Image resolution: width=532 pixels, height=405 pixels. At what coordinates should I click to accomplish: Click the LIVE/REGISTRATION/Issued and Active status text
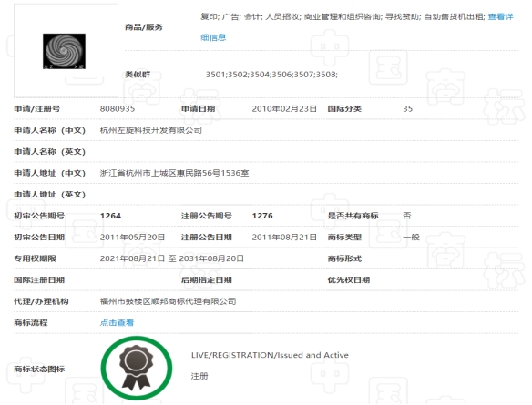click(x=270, y=355)
